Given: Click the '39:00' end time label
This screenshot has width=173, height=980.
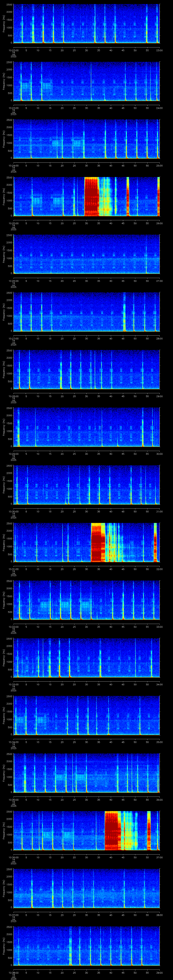Looking at the screenshot, I should (x=160, y=972).
